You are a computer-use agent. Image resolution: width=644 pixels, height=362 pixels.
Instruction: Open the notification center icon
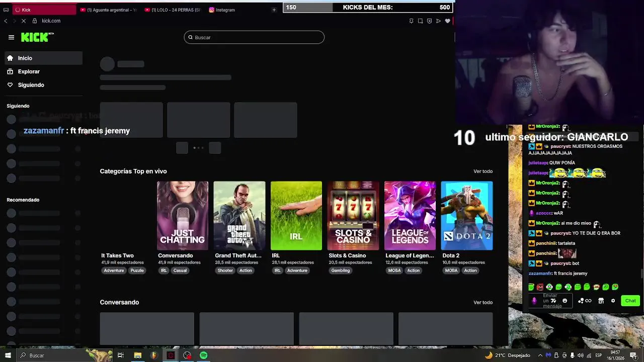[633, 355]
